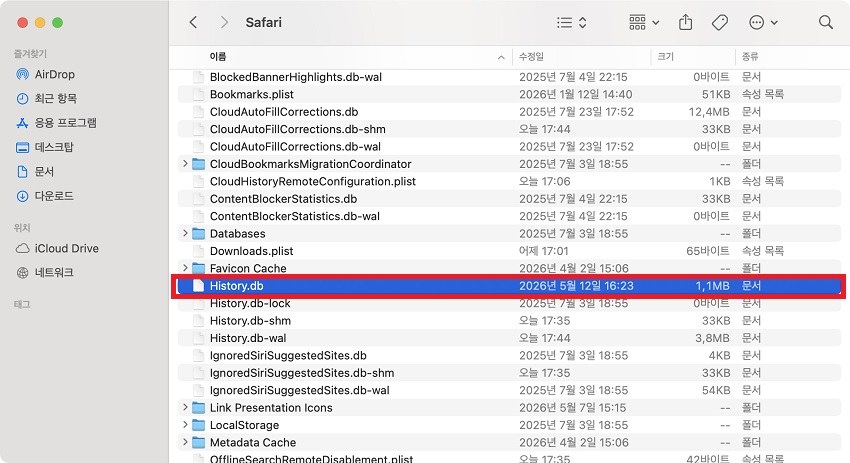Viewport: 850px width, 463px height.
Task: Click History.db date 2026년 5월 12일 16:23
Action: (576, 286)
